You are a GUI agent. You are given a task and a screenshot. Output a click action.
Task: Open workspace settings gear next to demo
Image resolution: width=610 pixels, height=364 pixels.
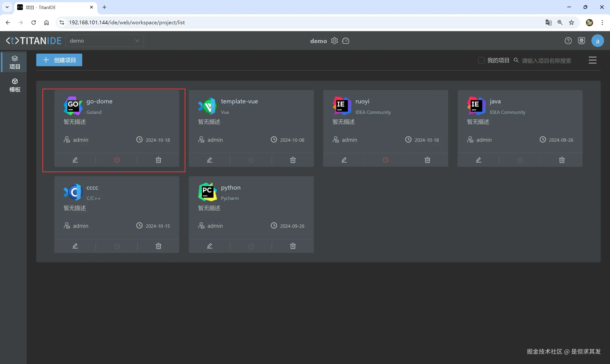tap(334, 41)
